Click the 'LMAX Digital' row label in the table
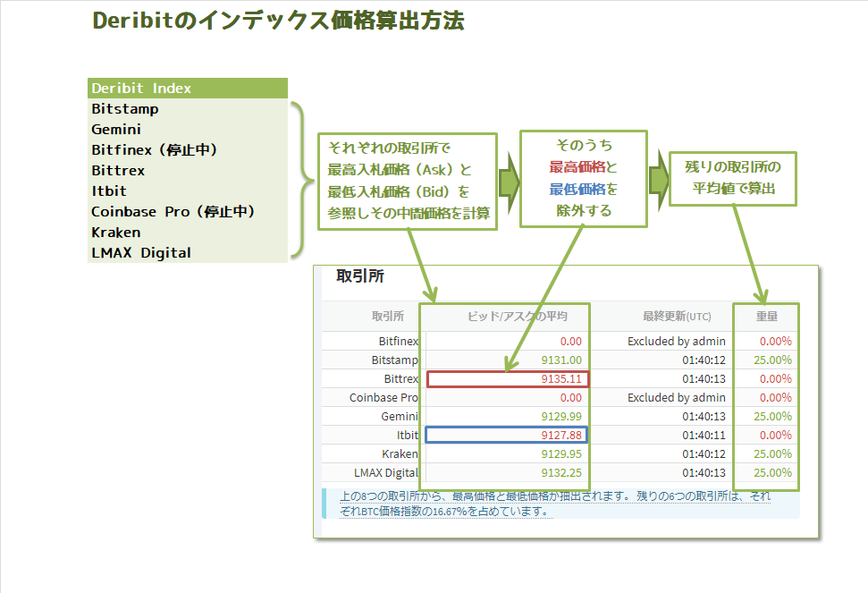The image size is (868, 593). point(386,473)
